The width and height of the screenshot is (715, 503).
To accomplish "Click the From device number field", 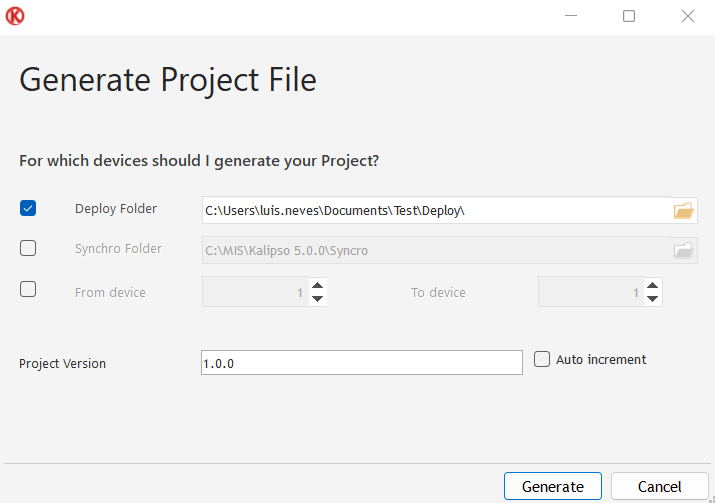I will point(255,292).
